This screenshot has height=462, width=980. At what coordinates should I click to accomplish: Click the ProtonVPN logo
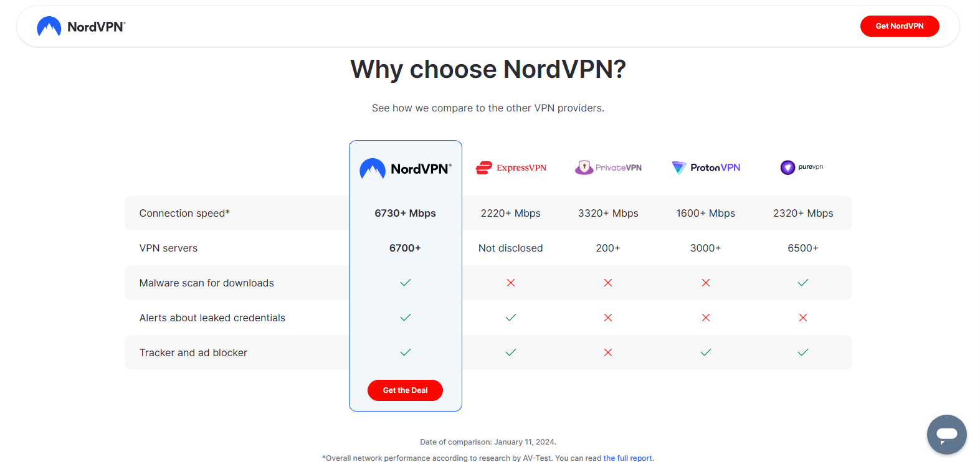point(706,167)
